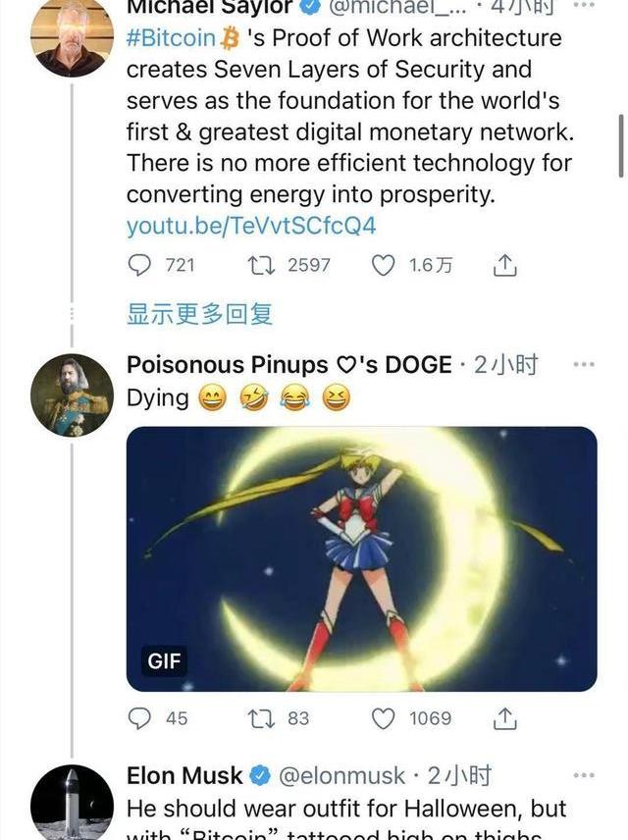Open Poisonous Pinups profile avatar
628x840 pixels.
point(72,395)
